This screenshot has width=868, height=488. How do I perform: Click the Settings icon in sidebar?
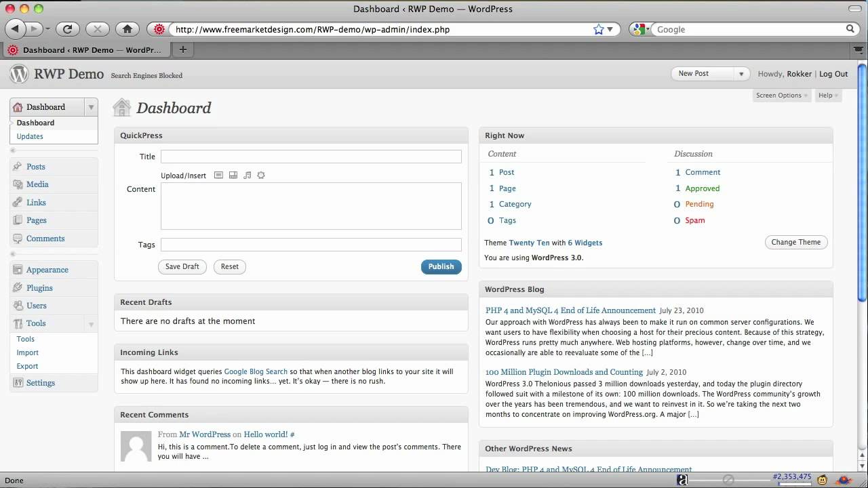pos(18,383)
